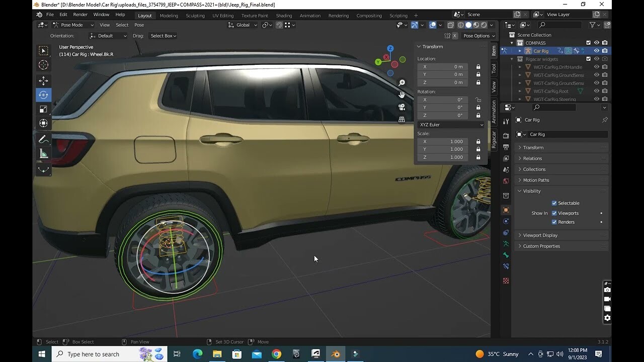Activate the Rotate tool in the toolbar
The height and width of the screenshot is (362, 644).
click(43, 95)
